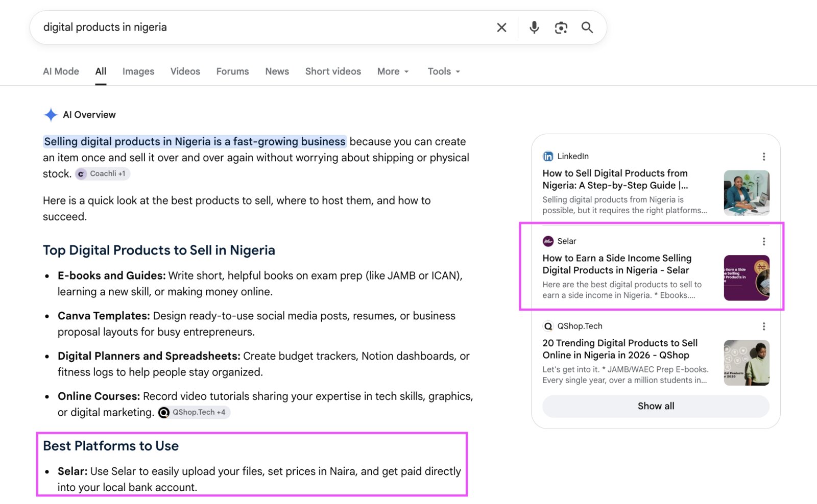817x504 pixels.
Task: Clear the search query with the X icon
Action: (x=501, y=28)
